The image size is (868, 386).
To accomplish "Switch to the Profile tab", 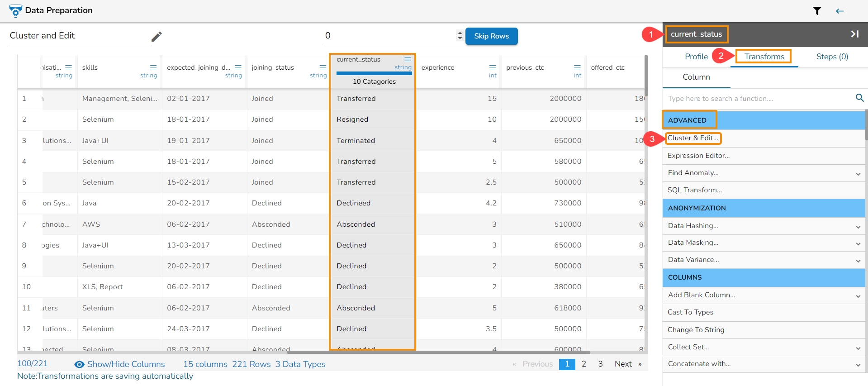I will tap(696, 57).
